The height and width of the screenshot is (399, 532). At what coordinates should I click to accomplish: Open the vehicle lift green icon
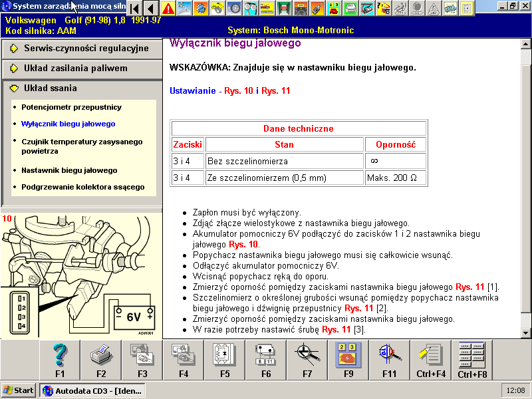[284, 8]
